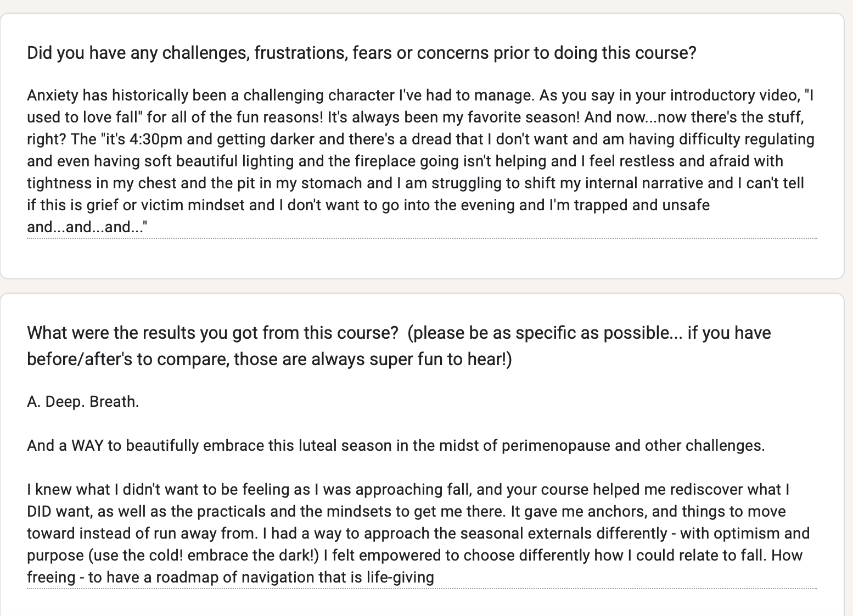Click the sentence mentioning perimenopause

[x=395, y=445]
